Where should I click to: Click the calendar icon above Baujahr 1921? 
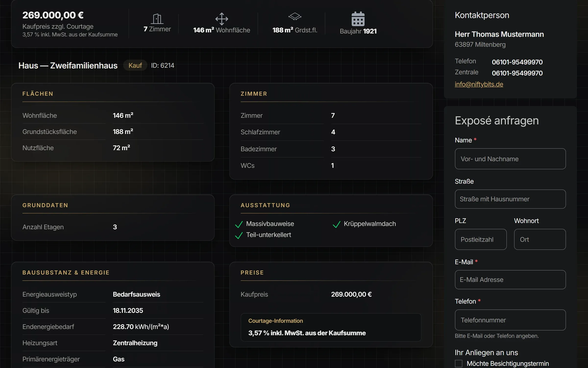[358, 19]
